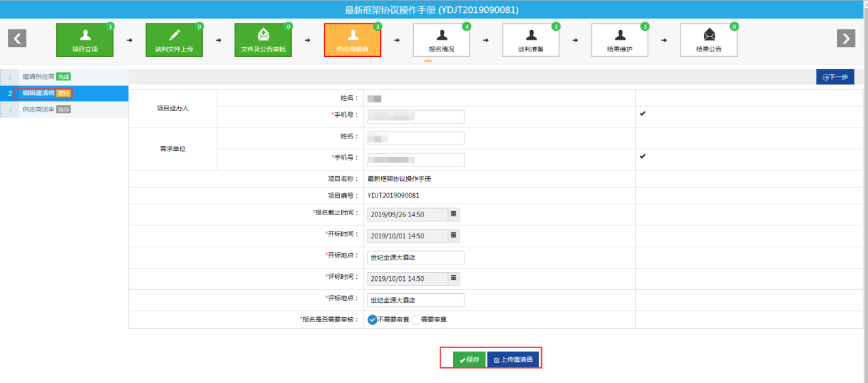
Task: Click the 上传邀请函 button
Action: (514, 360)
